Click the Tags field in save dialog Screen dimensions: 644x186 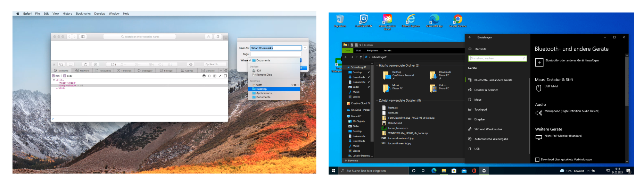(276, 54)
